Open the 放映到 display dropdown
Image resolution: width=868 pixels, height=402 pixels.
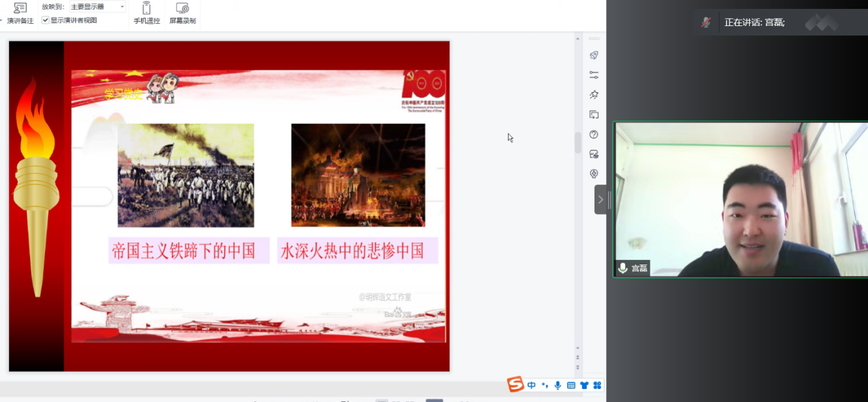(x=96, y=6)
